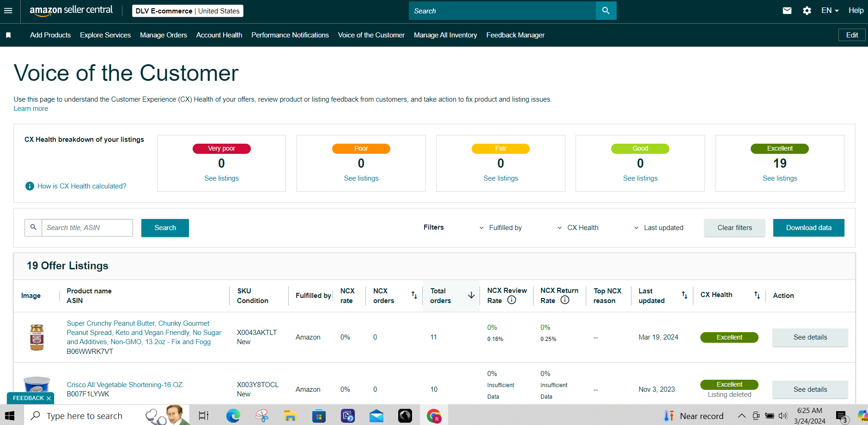See listings under Excellent
868x425 pixels.
(780, 178)
